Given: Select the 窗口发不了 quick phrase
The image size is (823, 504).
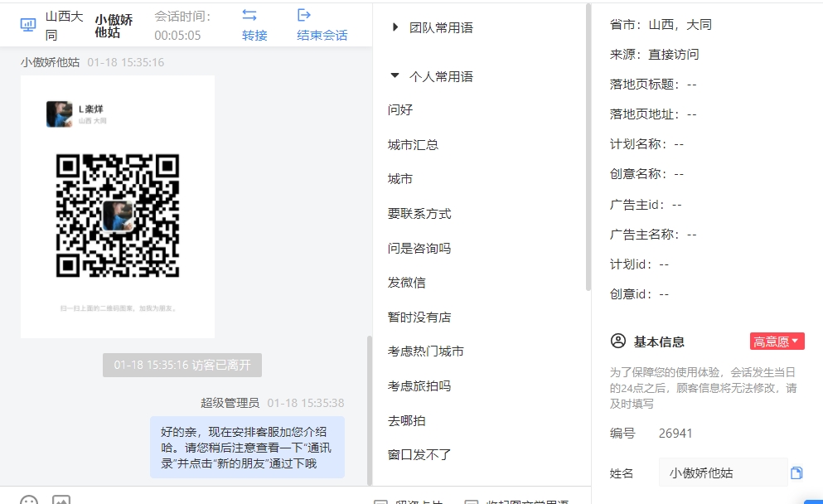Looking at the screenshot, I should (x=419, y=454).
